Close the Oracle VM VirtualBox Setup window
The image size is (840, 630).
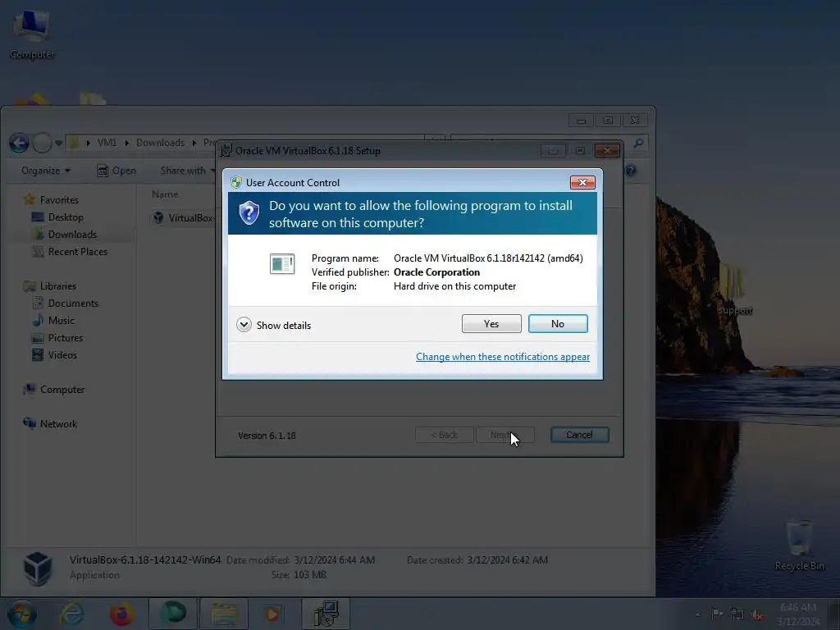tap(607, 151)
